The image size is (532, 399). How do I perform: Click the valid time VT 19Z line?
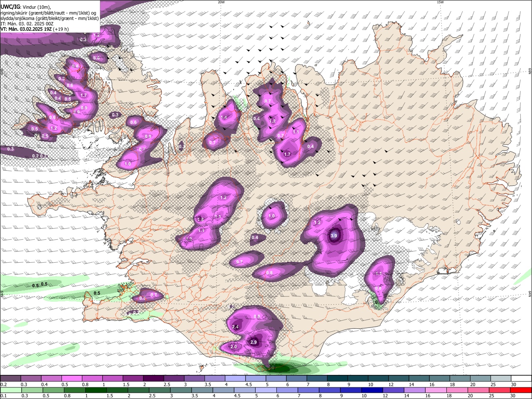click(34, 29)
